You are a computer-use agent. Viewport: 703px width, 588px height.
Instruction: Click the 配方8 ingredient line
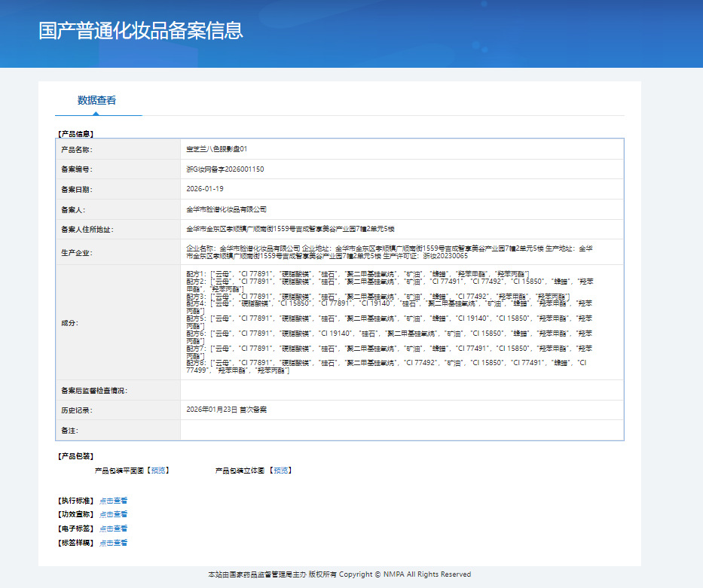(x=387, y=367)
